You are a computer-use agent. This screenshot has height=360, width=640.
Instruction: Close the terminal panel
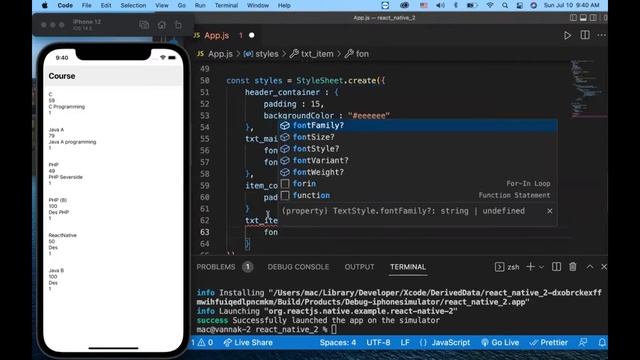(x=604, y=267)
